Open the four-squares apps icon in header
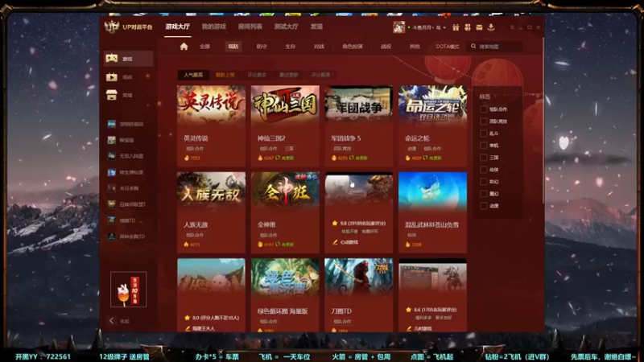Viewport: 644px width, 362px height. 468,27
